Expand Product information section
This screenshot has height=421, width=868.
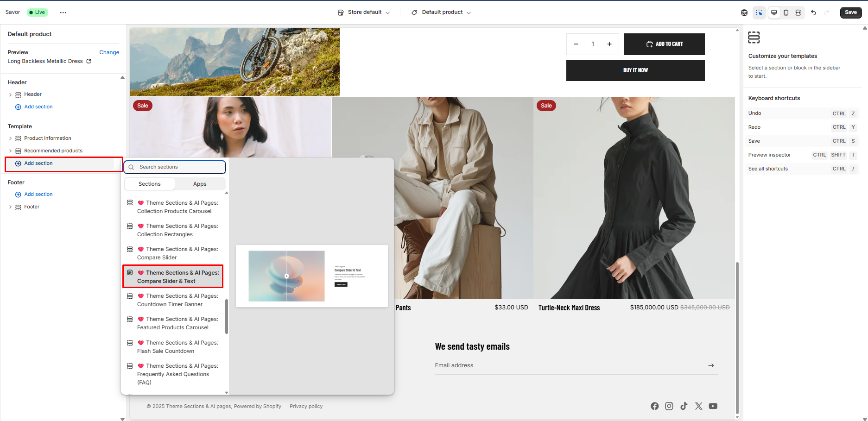pyautogui.click(x=10, y=138)
